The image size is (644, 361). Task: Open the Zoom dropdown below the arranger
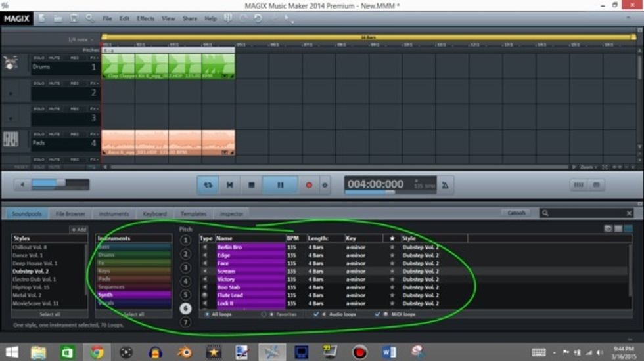[x=589, y=167]
